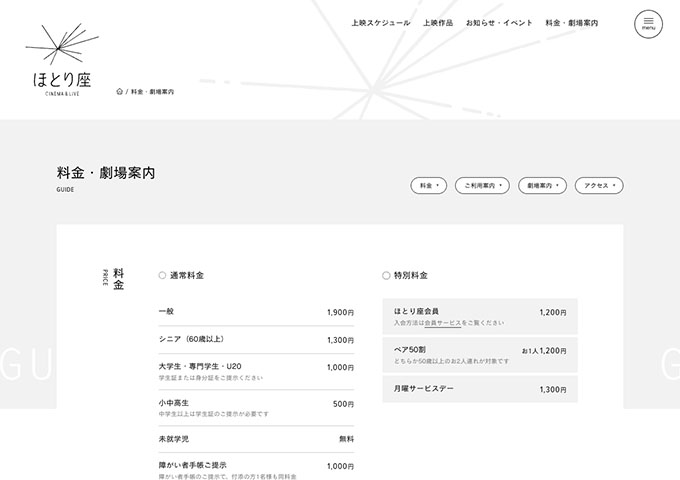Open the hamburger menu button

click(x=648, y=24)
